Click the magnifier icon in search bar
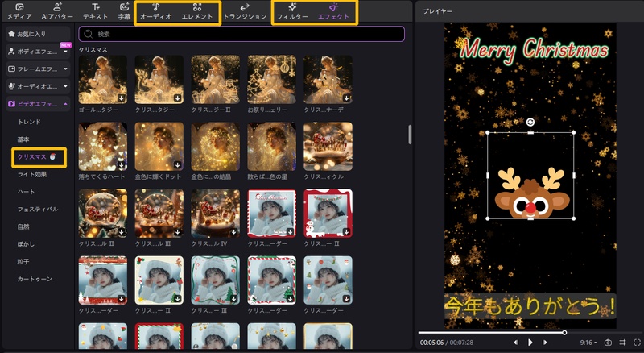 88,34
